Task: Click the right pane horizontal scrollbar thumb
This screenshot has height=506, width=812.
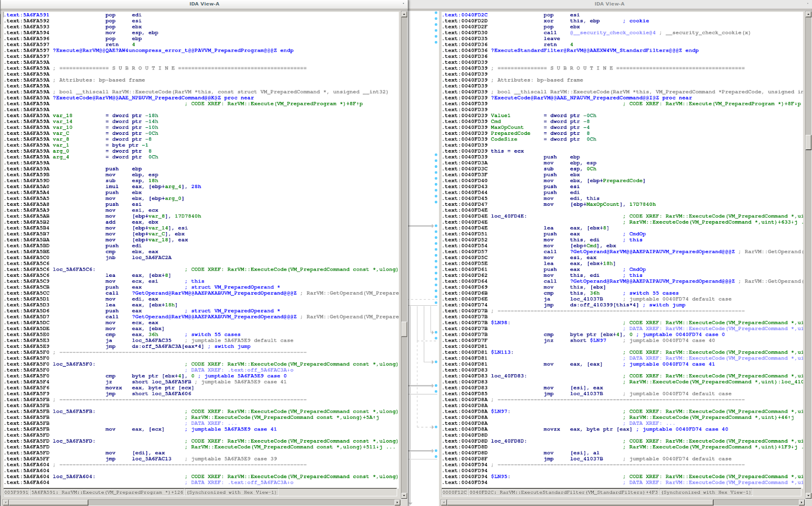Action: [x=579, y=502]
